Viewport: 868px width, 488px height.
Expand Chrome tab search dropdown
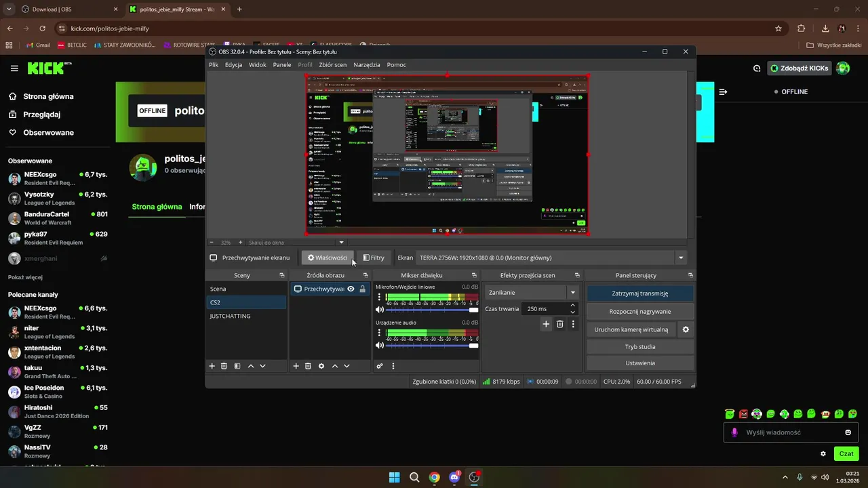(x=9, y=9)
